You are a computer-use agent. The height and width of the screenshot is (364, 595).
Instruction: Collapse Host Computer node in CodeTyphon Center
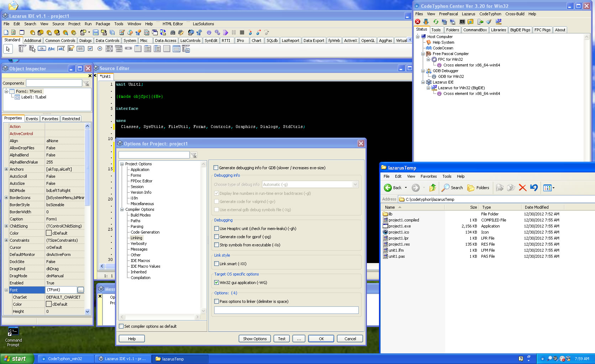pos(417,37)
